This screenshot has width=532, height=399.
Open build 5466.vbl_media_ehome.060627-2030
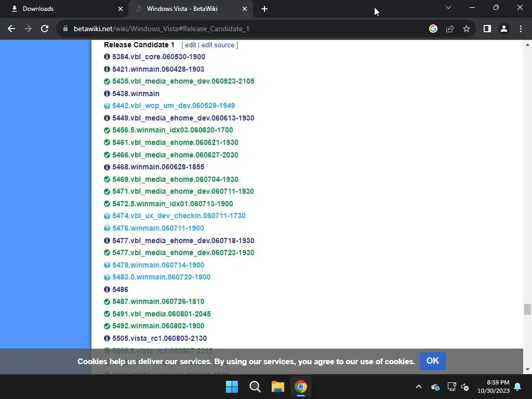point(175,155)
